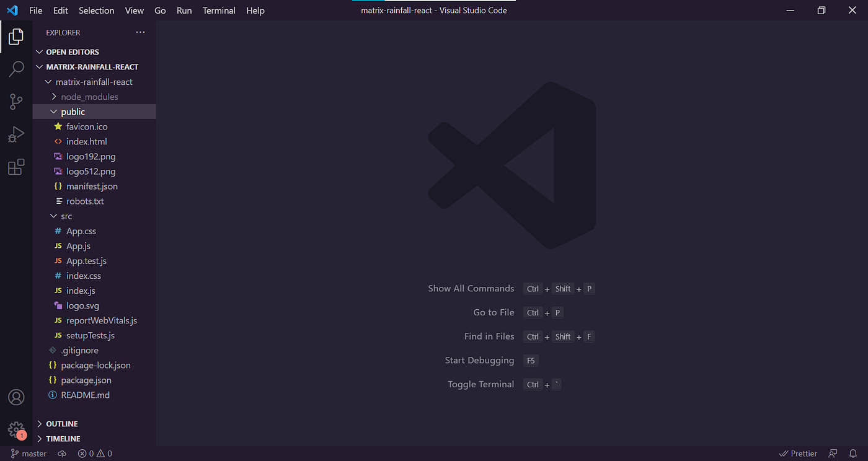This screenshot has width=868, height=461.
Task: Click the logo192.png image icon
Action: pos(58,156)
